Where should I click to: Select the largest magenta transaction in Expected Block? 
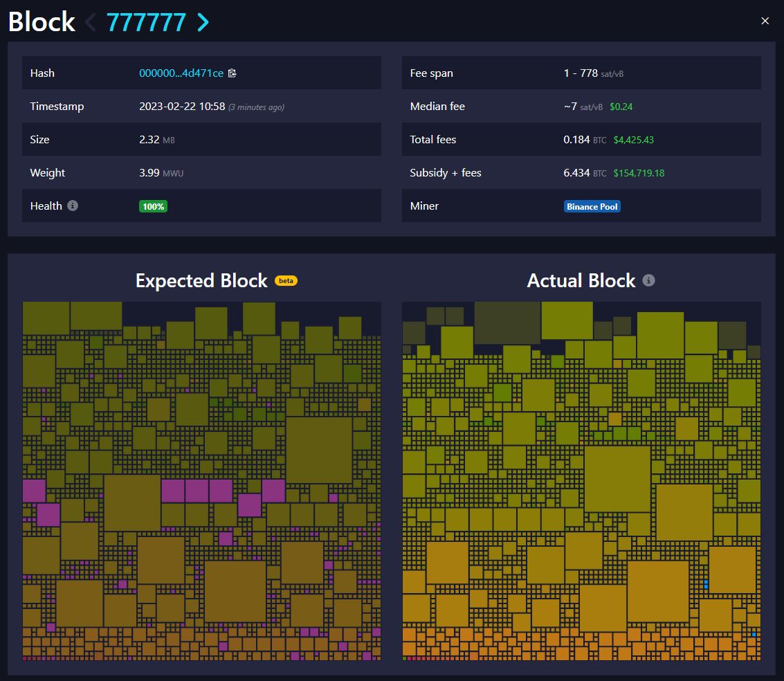(x=35, y=491)
